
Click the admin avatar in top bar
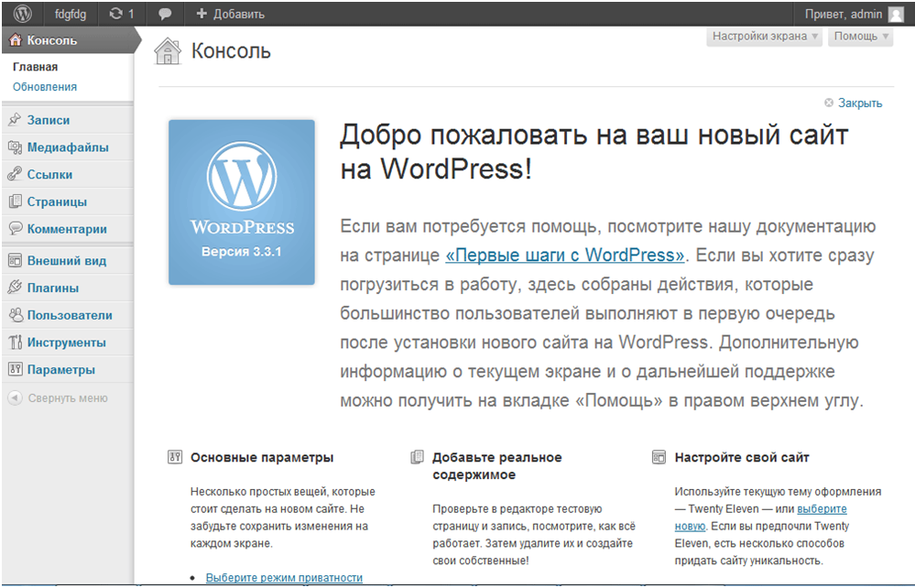click(896, 14)
